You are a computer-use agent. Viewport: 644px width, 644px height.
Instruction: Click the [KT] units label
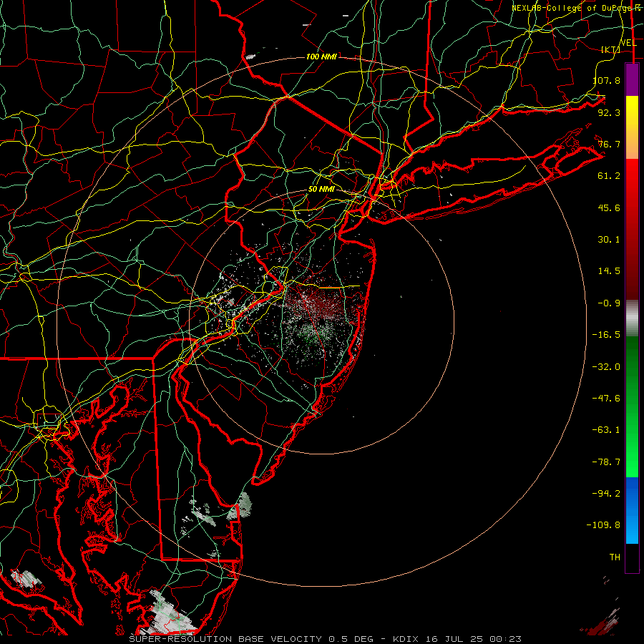tap(611, 49)
